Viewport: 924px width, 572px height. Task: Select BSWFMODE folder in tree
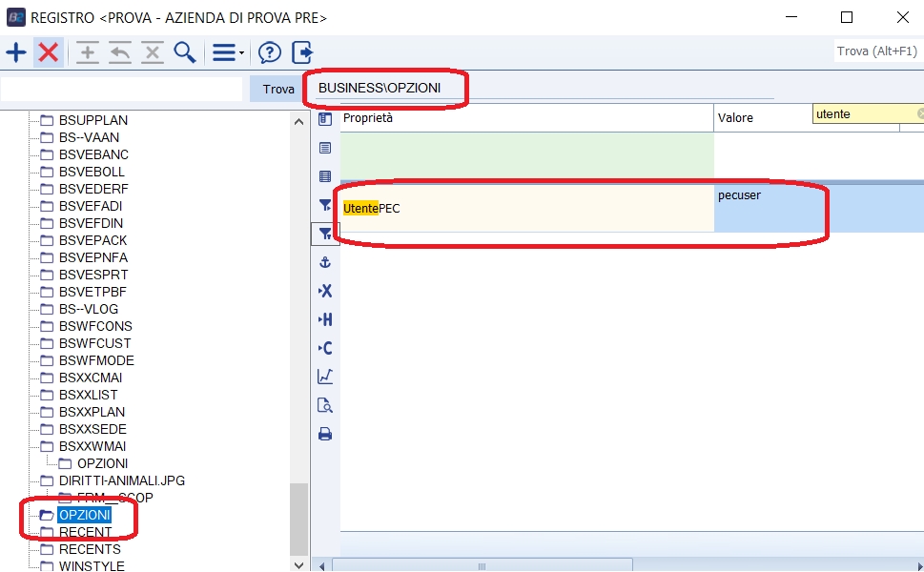point(96,360)
